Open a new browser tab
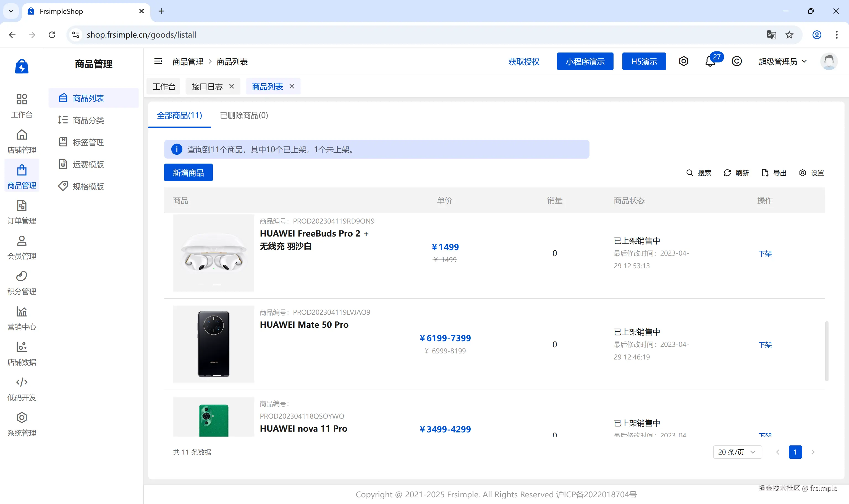Viewport: 849px width, 504px height. coord(161,11)
